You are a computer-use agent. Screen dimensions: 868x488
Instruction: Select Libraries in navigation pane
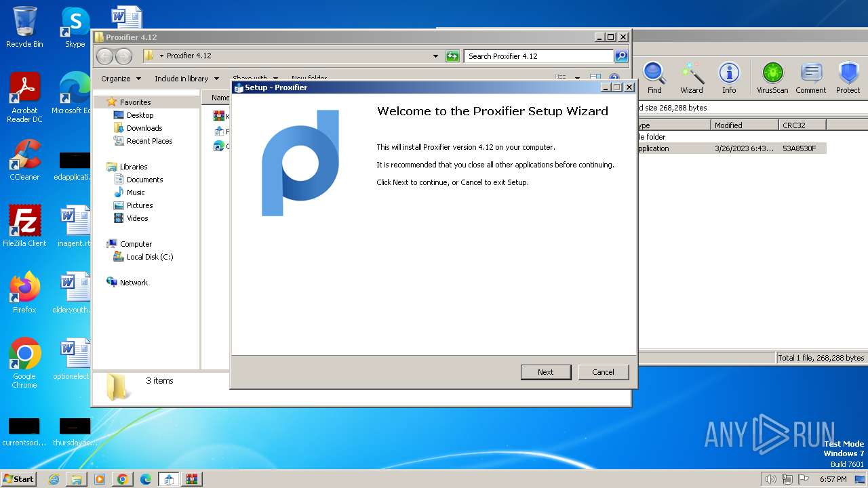(134, 167)
